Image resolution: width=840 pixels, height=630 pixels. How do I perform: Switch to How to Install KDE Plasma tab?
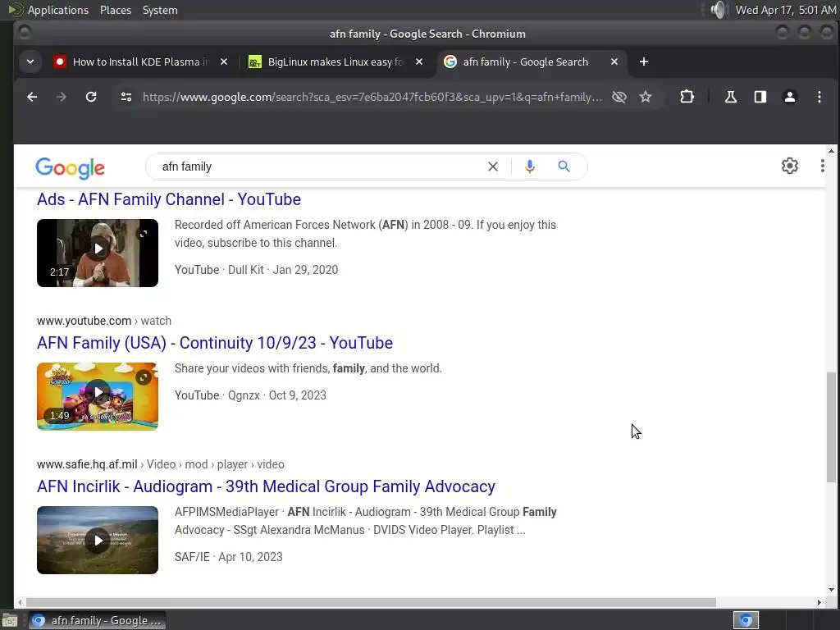tap(140, 62)
